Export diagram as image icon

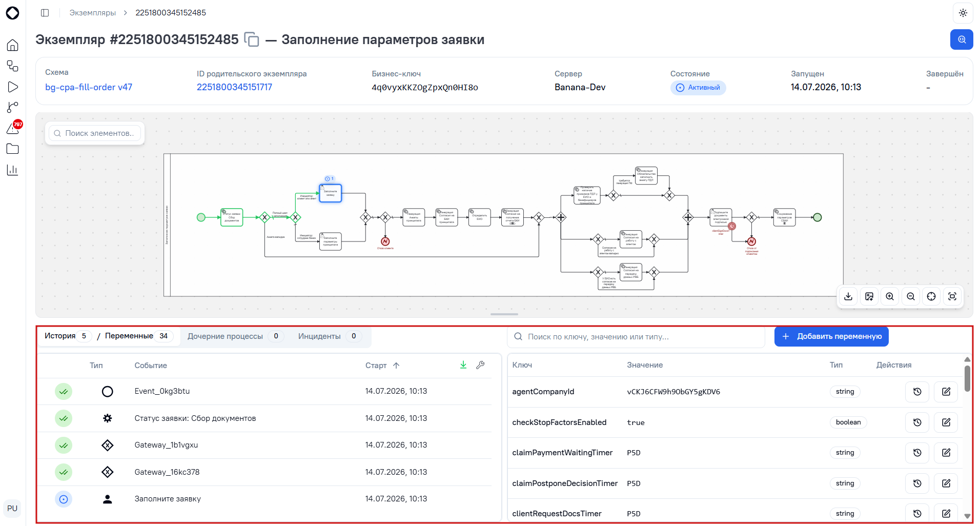[x=869, y=296]
